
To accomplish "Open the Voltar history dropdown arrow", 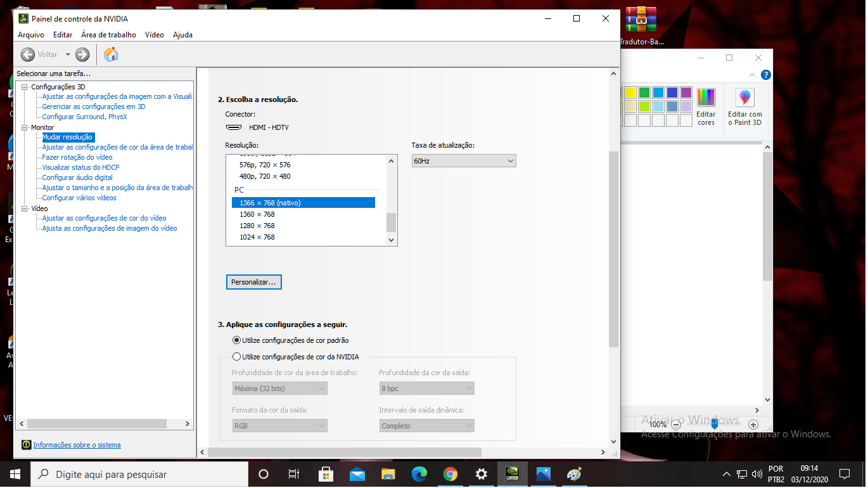I will [x=68, y=55].
